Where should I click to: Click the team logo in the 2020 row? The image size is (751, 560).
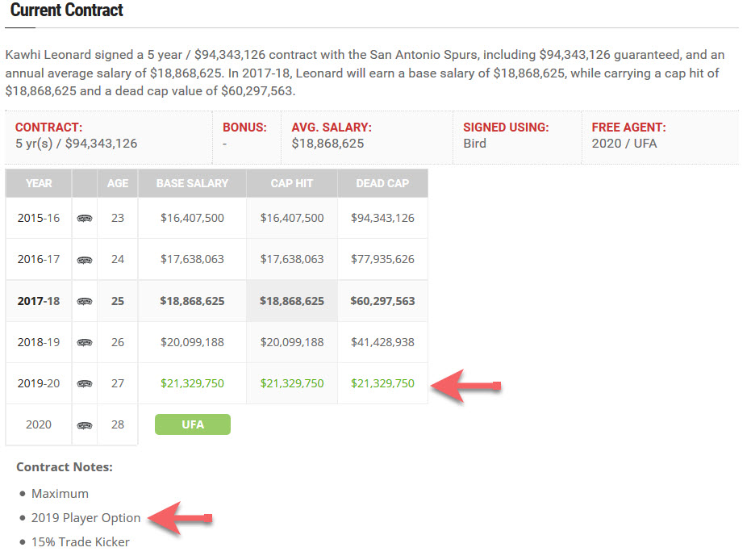point(85,424)
